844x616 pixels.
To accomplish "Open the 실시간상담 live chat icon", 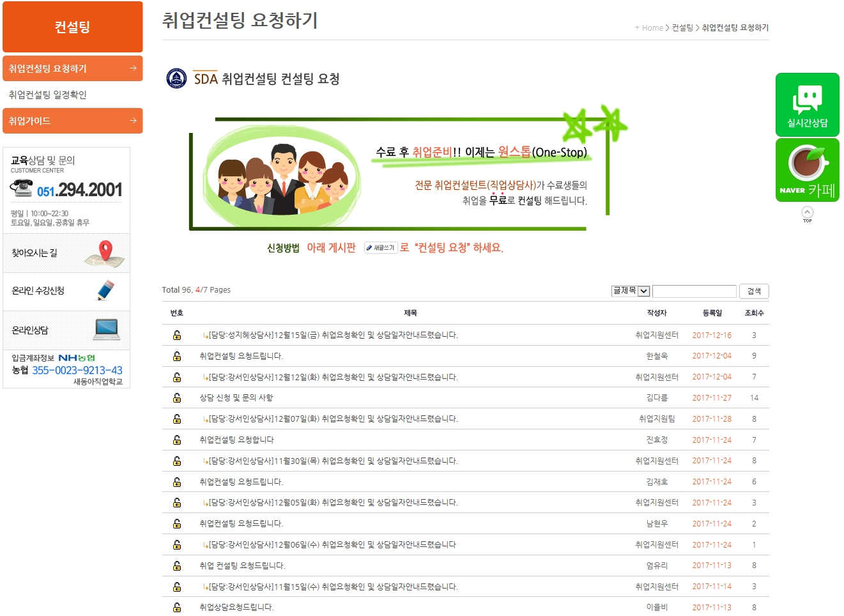I will [807, 104].
